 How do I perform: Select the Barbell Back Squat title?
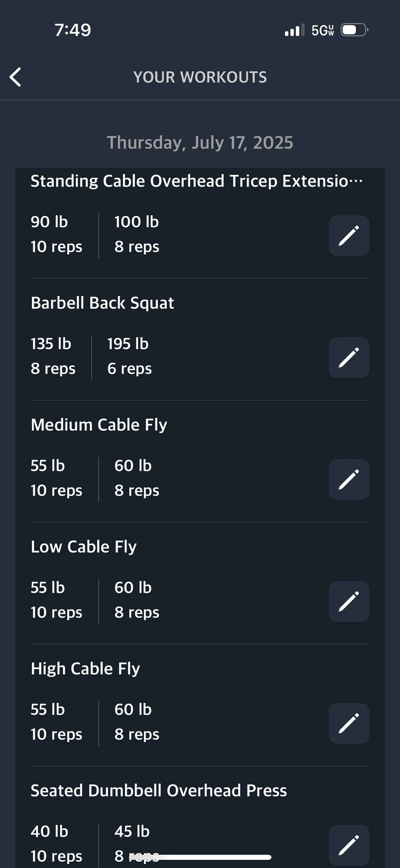[x=102, y=303]
